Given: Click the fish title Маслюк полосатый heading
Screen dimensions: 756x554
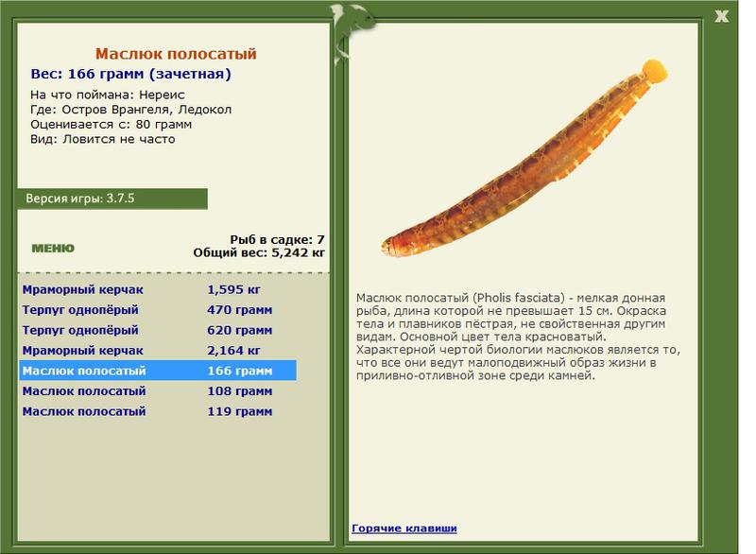Looking at the screenshot, I should pos(176,54).
